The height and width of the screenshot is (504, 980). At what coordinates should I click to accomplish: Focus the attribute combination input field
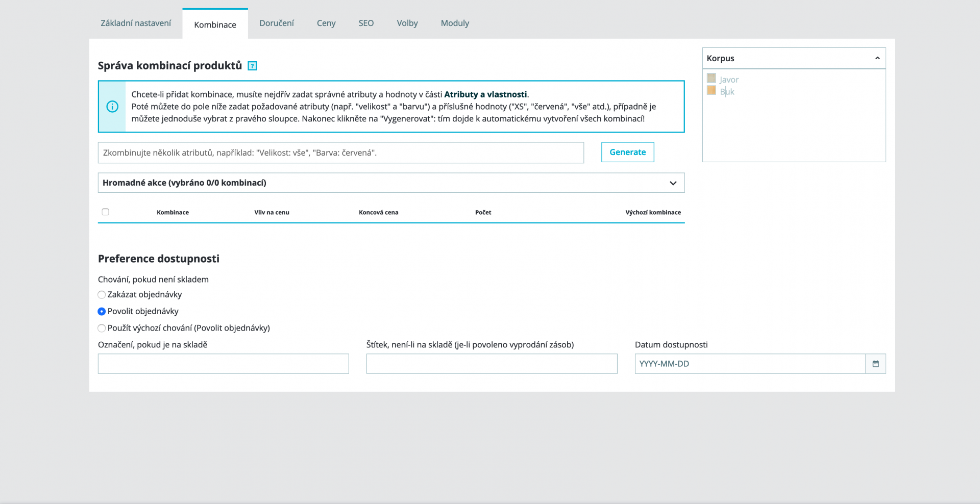[x=341, y=153]
